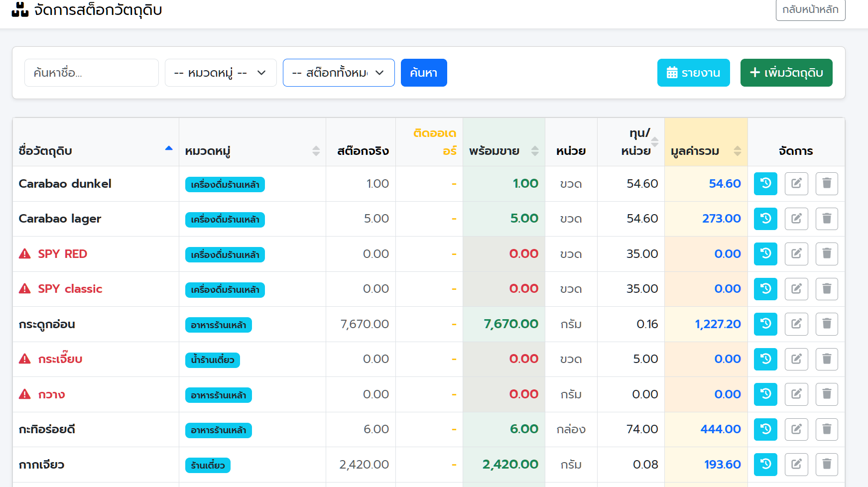Open history for กะทิอร่อยดี
Image resolution: width=868 pixels, height=487 pixels.
(765, 429)
